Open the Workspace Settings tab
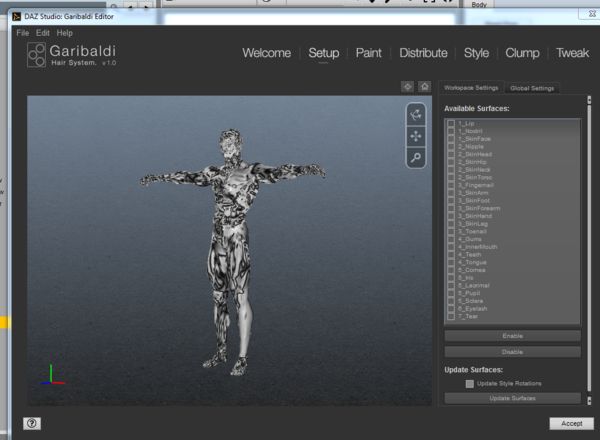Screen dimensions: 600x440 [x=471, y=88]
